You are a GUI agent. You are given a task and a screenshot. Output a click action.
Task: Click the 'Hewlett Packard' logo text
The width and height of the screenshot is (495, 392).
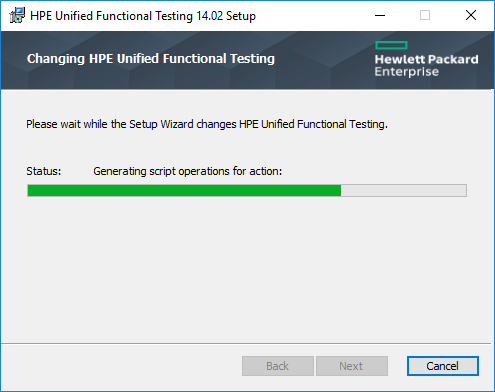coord(426,59)
